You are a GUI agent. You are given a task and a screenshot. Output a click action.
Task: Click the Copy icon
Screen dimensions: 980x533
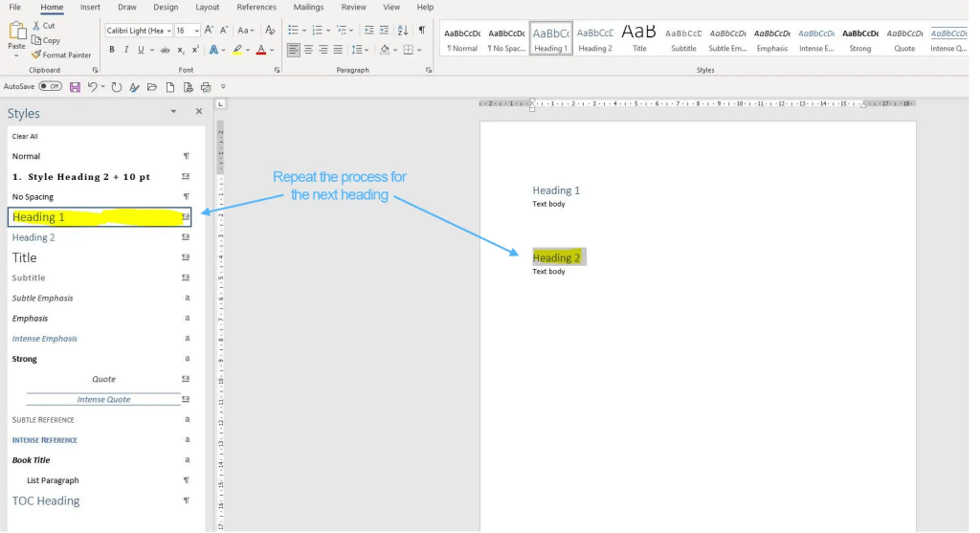(36, 40)
